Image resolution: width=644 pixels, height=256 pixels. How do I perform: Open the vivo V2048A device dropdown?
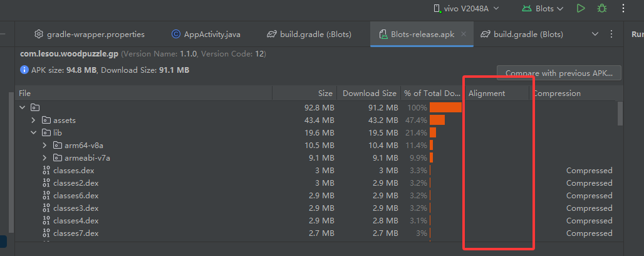[x=467, y=8]
